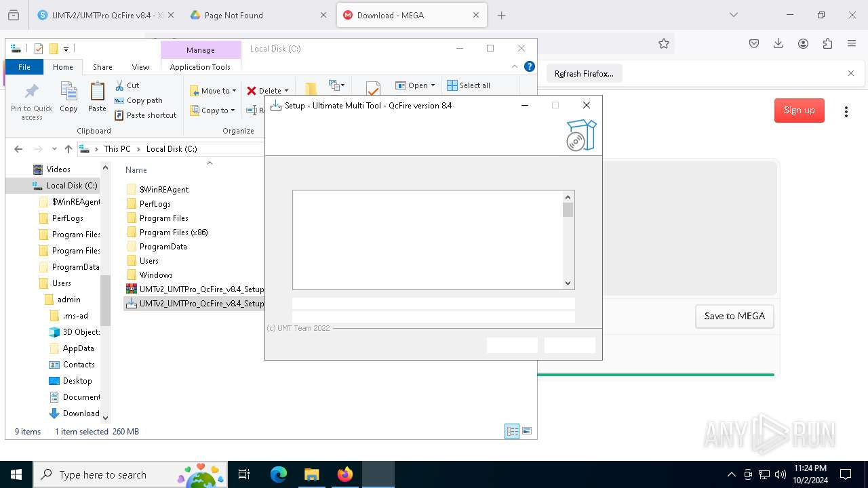Click scroll up arrow in setup text box

568,197
